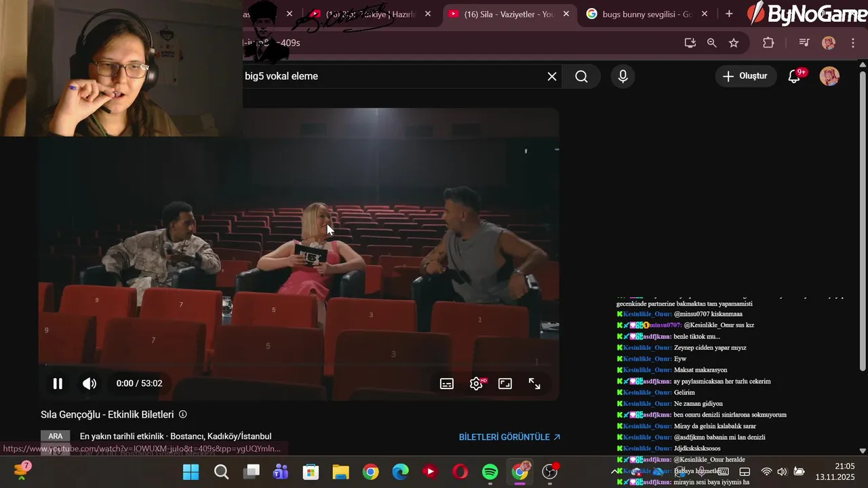
Task: Open Microsoft Teams from taskbar
Action: (x=281, y=472)
